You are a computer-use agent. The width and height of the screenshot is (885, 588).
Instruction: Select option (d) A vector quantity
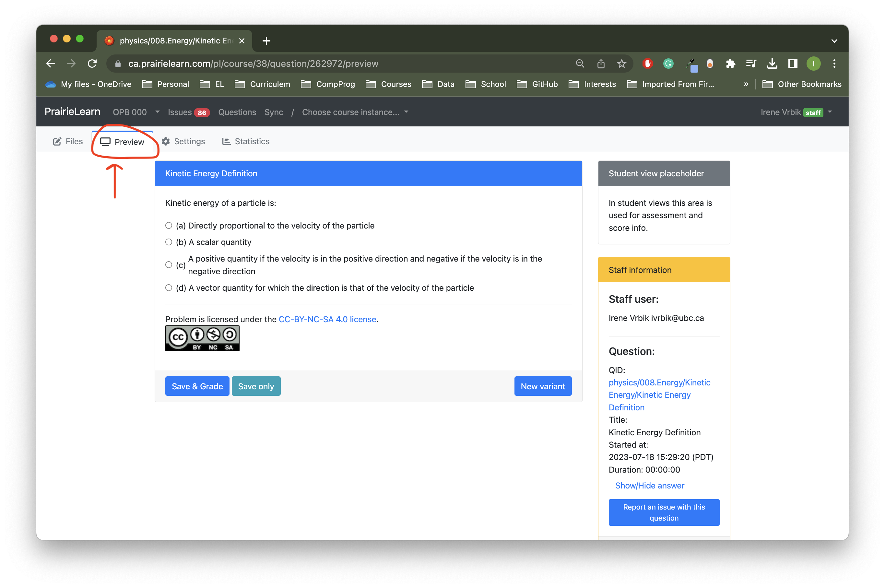click(x=169, y=288)
